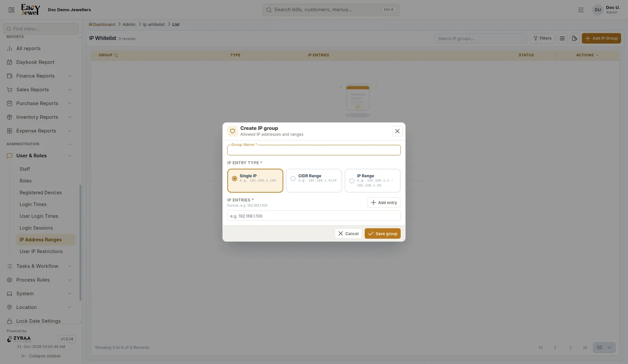628x364 pixels.
Task: Open the Staff menu item
Action: (25, 169)
